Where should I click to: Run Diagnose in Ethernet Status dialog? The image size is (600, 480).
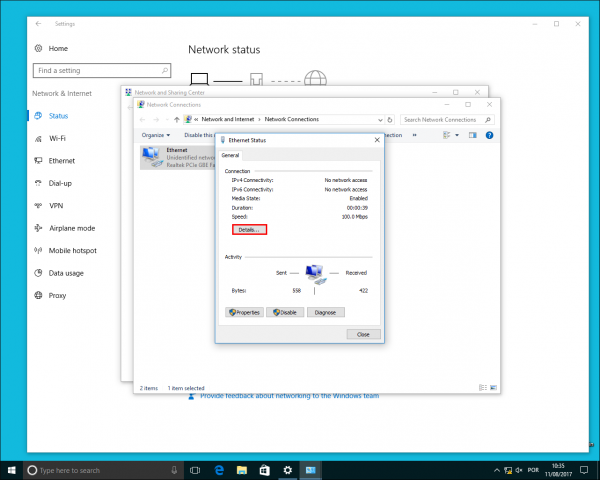coord(326,312)
